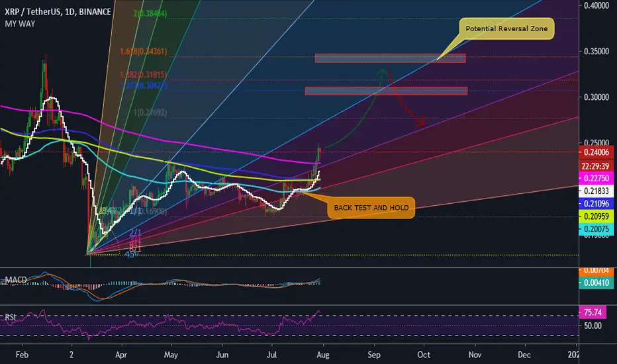The width and height of the screenshot is (617, 364).
Task: Click May on the time axis
Action: pos(171,355)
